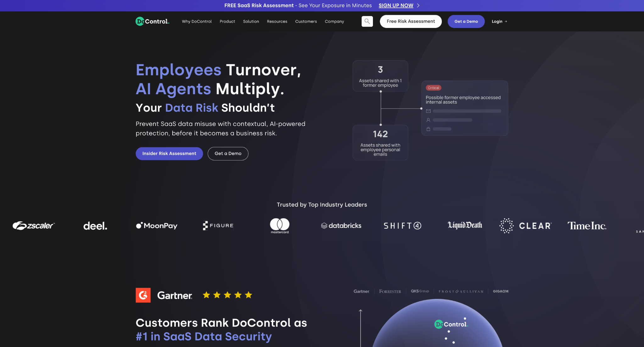Click the SIGN UP NOW banner link
644x347 pixels.
tap(396, 6)
